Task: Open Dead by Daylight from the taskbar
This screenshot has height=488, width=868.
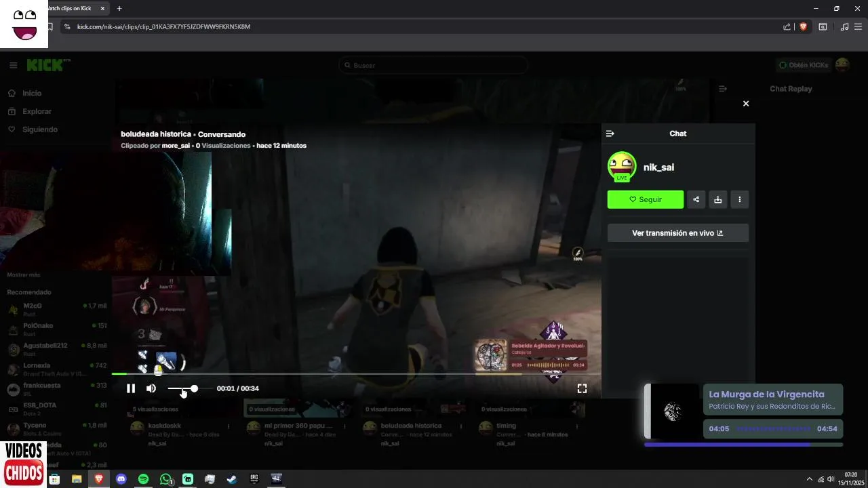Action: point(276,479)
